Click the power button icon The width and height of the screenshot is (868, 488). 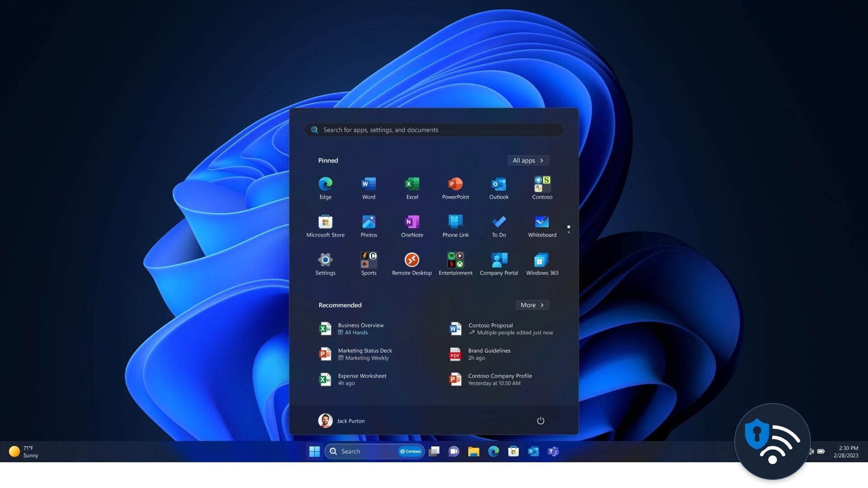pyautogui.click(x=540, y=421)
